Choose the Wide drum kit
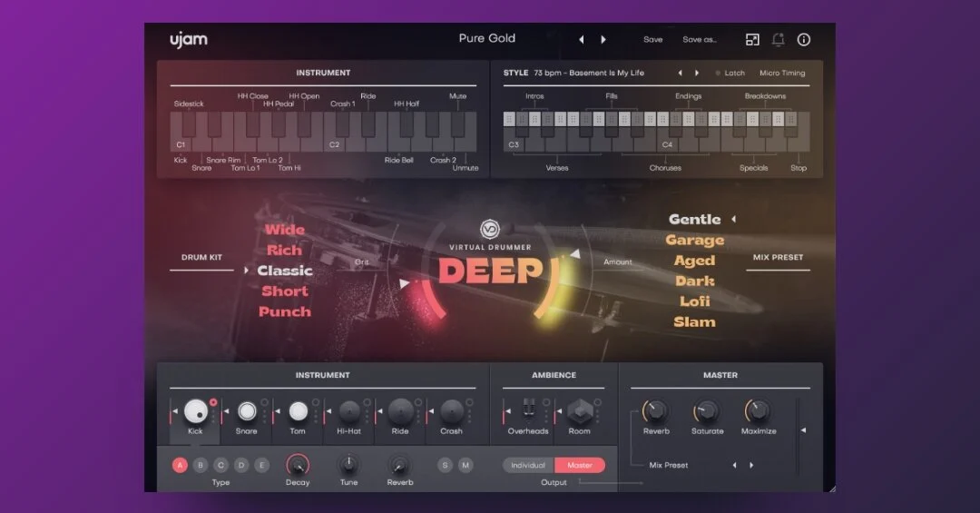 [285, 230]
